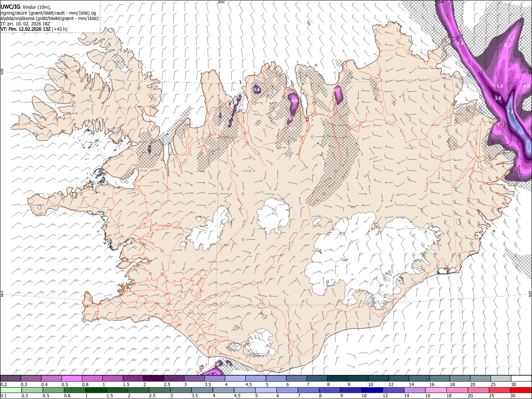
Task: Click the '7.5' precipitation value on the map
Action: (511, 112)
